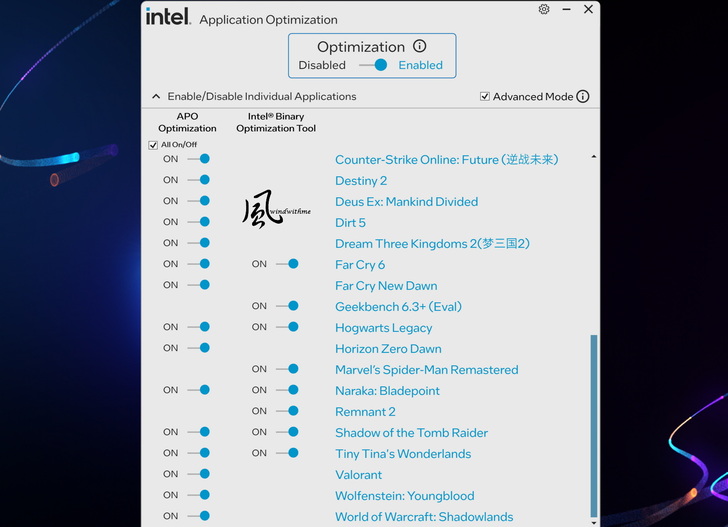Viewport: 728px width, 527px height.
Task: Turn off APO for Far Cry New Dawn
Action: (x=198, y=285)
